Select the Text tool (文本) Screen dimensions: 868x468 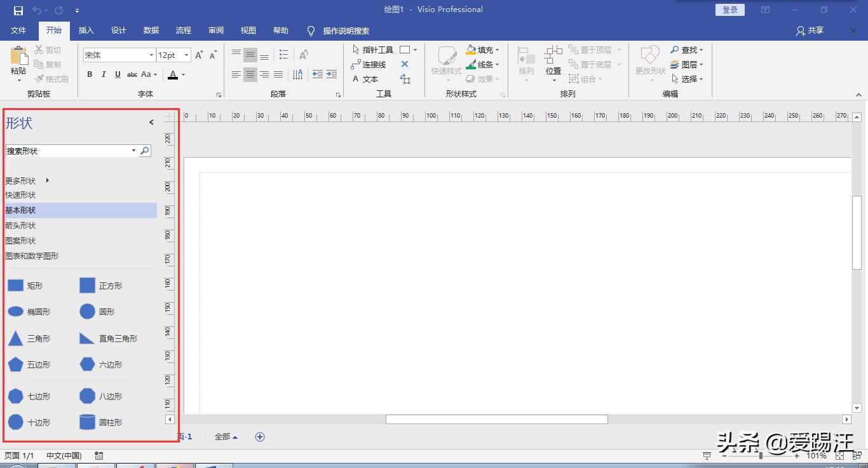[365, 79]
